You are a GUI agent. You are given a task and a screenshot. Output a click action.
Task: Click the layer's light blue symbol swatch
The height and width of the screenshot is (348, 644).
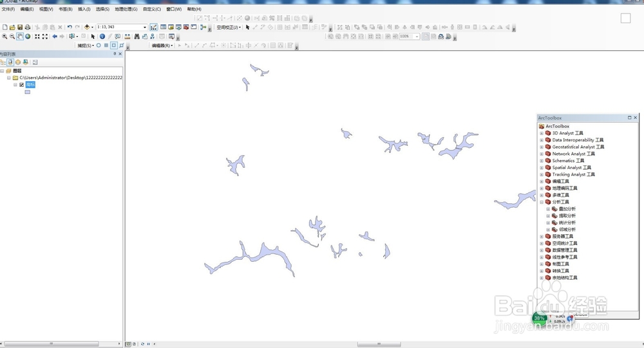(x=28, y=92)
